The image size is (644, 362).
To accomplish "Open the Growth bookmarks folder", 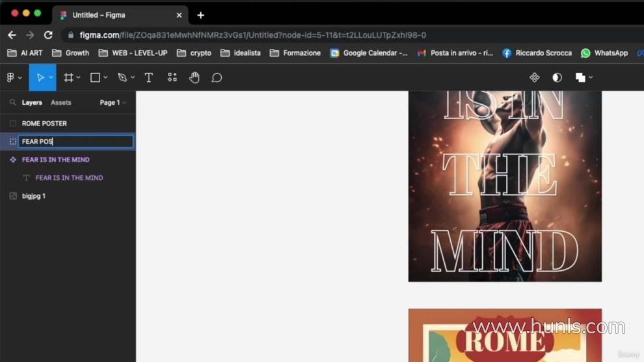I will coord(70,53).
